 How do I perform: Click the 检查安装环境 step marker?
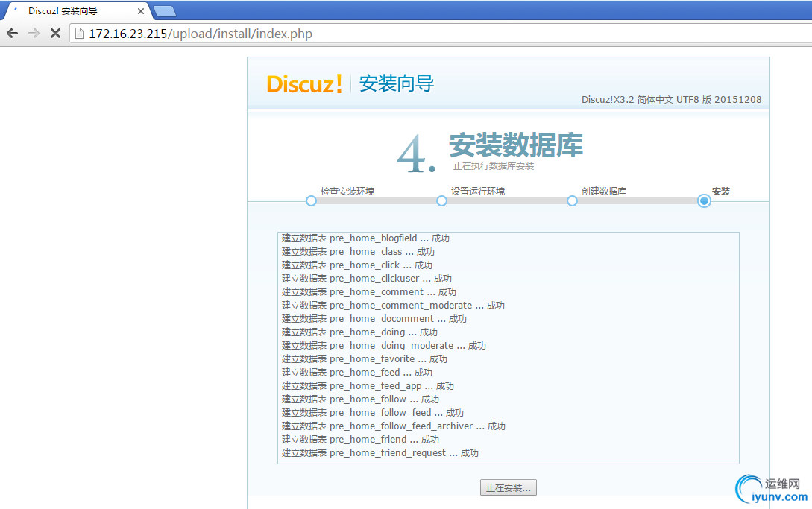(311, 201)
